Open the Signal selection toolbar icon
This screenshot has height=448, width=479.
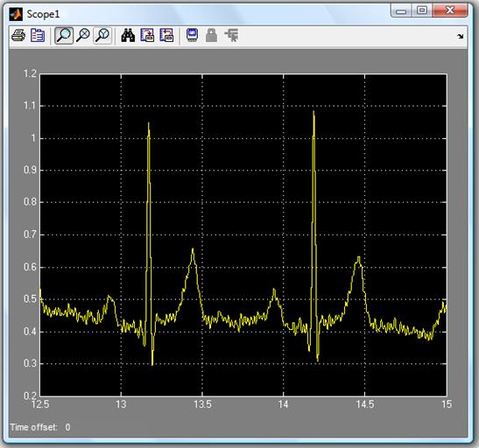pyautogui.click(x=231, y=35)
